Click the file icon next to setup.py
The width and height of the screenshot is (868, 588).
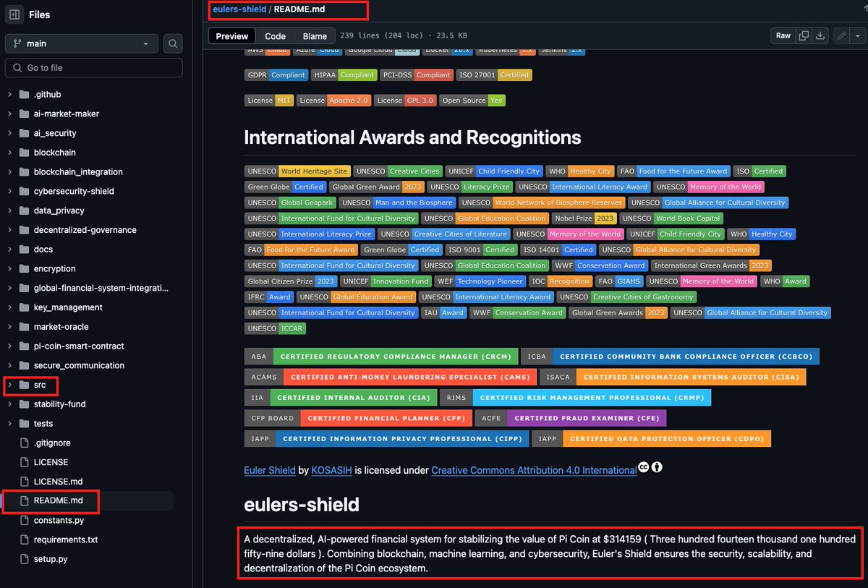[25, 559]
